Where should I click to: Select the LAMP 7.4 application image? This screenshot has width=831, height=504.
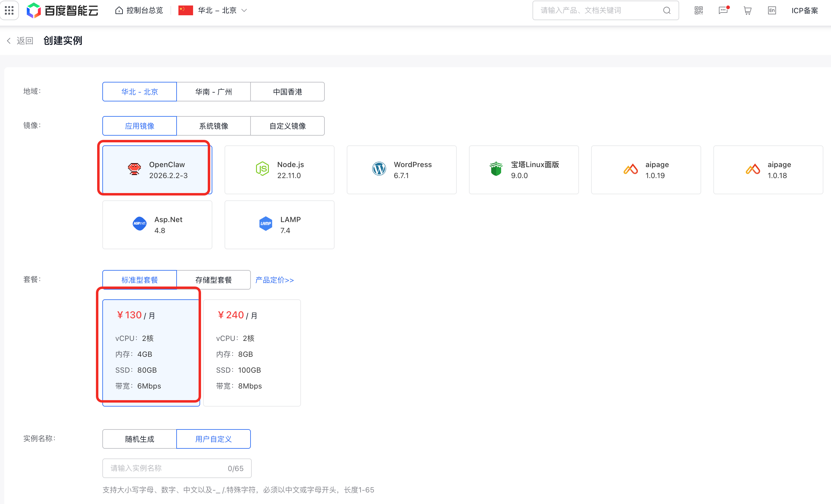279,225
